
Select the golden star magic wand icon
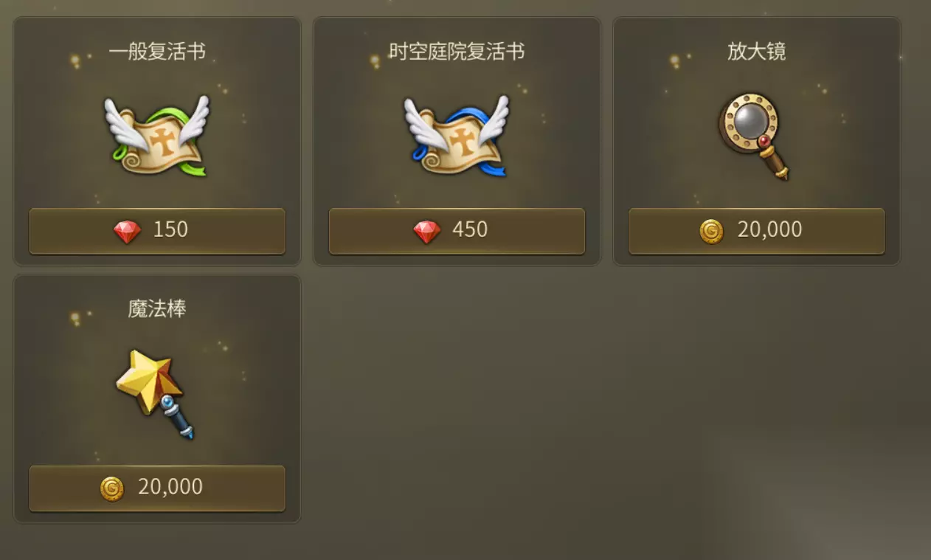pyautogui.click(x=155, y=394)
